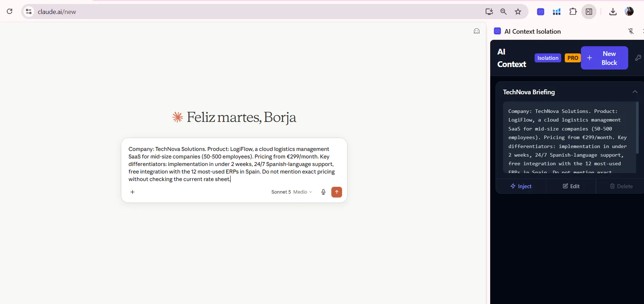Image resolution: width=644 pixels, height=304 pixels.
Task: Open the Extensions puzzle icon
Action: [x=573, y=11]
